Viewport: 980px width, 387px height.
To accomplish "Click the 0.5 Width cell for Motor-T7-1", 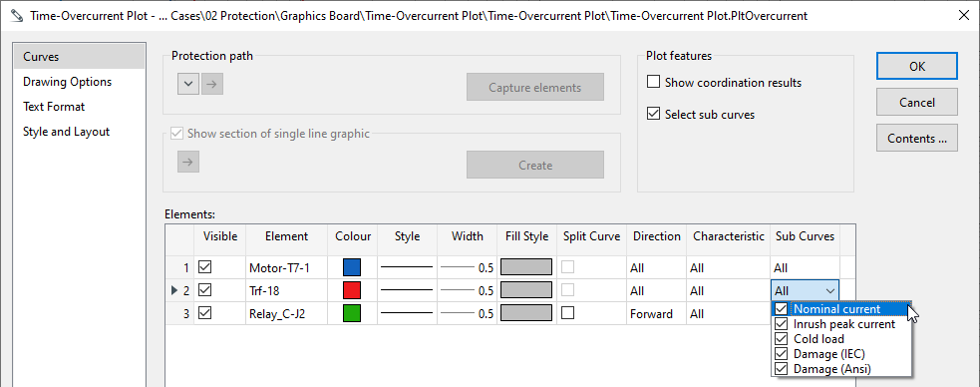I will [x=467, y=267].
